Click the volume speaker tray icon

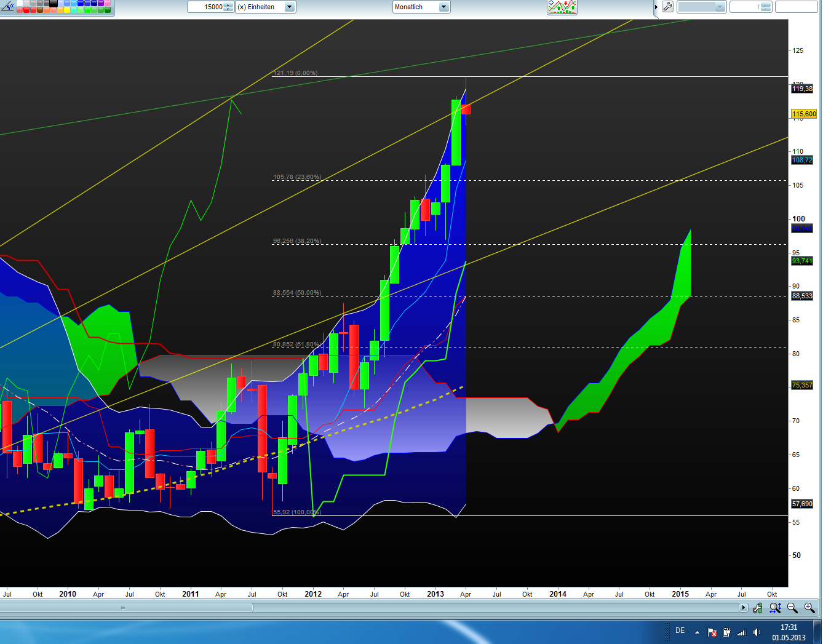(x=757, y=632)
